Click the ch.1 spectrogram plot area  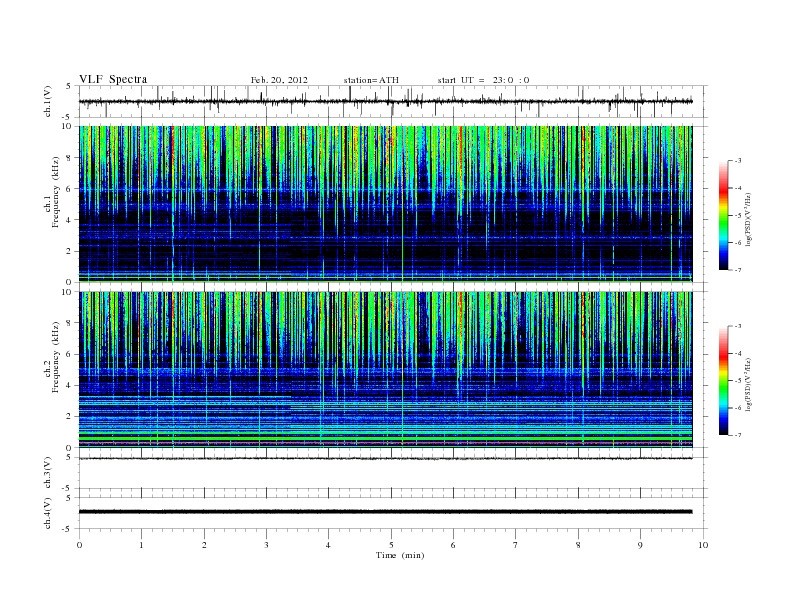(x=385, y=204)
